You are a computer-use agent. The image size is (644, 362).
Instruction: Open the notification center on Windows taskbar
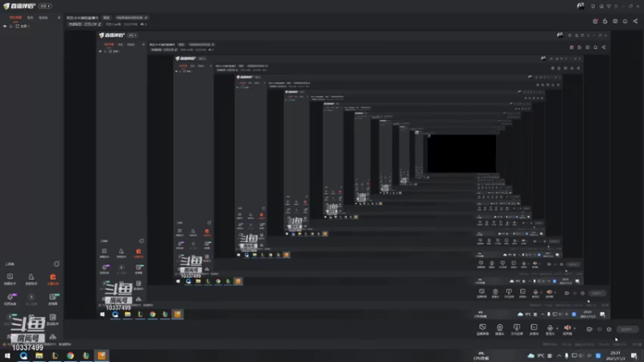click(x=634, y=356)
